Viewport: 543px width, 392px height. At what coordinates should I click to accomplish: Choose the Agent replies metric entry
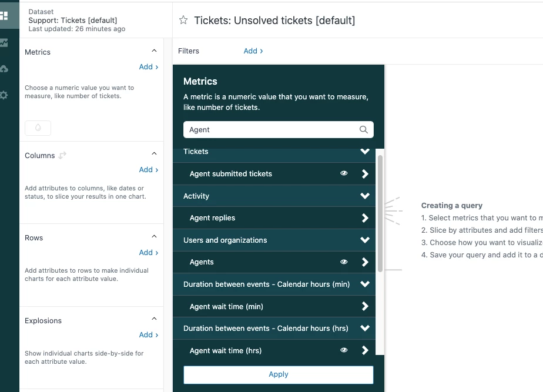click(x=213, y=218)
